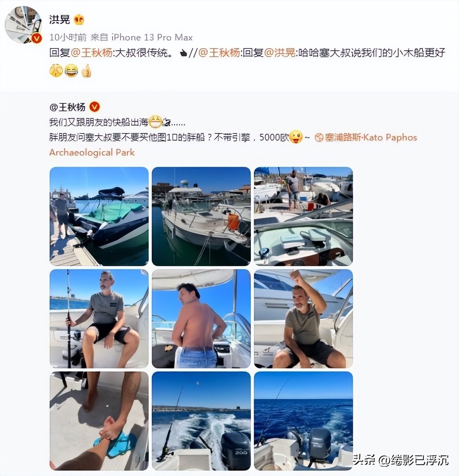This screenshot has width=459, height=476.
Task: Open photo of feet with blue sandals
Action: (99, 421)
